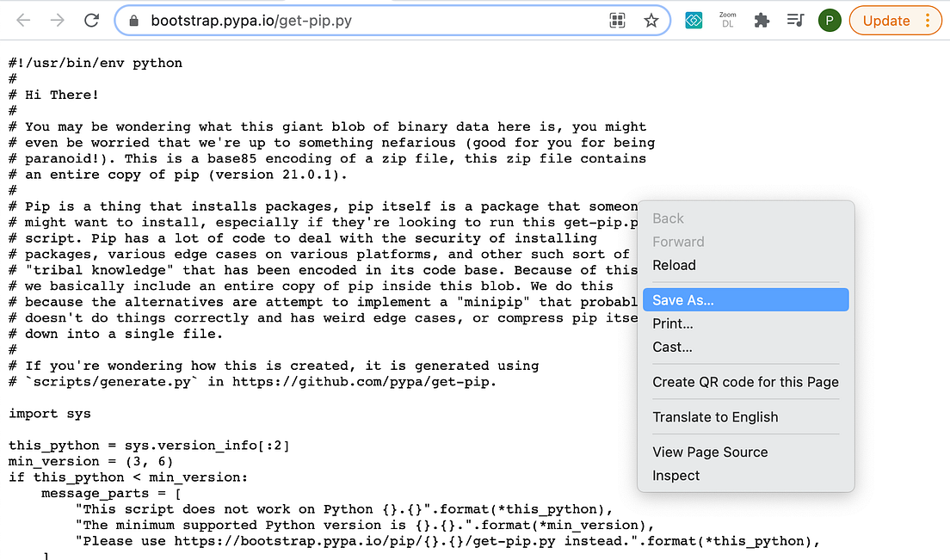Screen dimensions: 950x560
Task: Click the '# If you're wondering how' line
Action: pos(274,366)
